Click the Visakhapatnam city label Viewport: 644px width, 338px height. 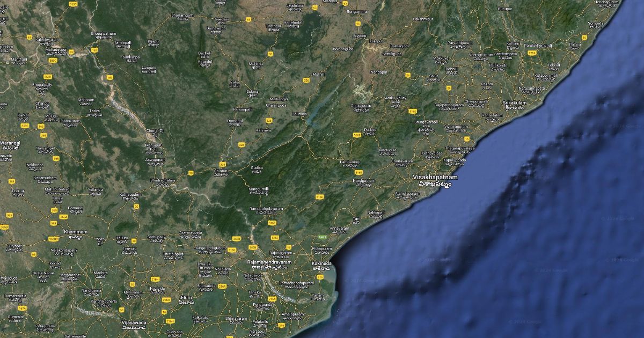pos(435,177)
